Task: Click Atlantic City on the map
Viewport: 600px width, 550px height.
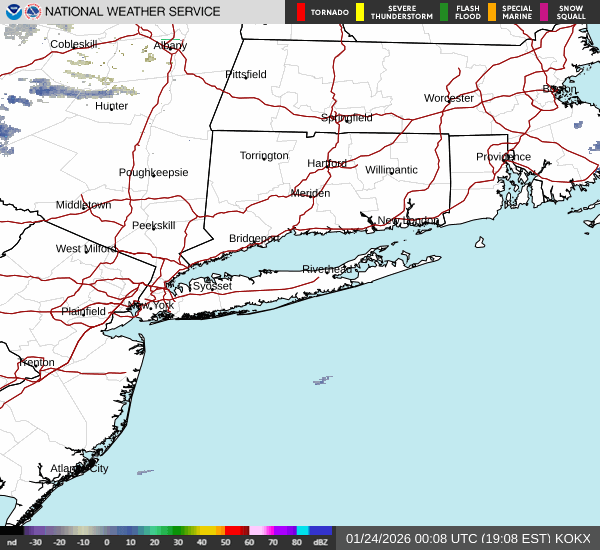Action: pyautogui.click(x=79, y=468)
